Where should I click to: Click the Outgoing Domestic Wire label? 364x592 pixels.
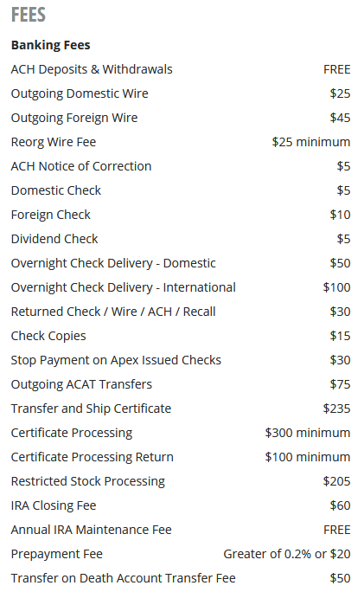(80, 93)
